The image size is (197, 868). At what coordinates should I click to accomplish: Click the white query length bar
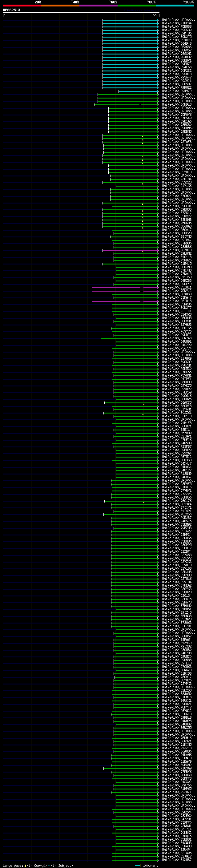(81, 12)
